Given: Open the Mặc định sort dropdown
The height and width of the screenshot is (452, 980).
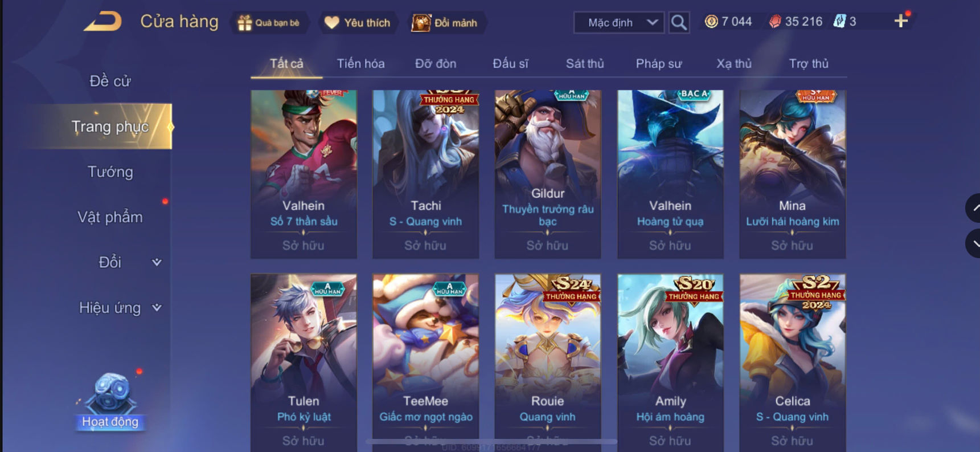Looking at the screenshot, I should click(x=618, y=23).
